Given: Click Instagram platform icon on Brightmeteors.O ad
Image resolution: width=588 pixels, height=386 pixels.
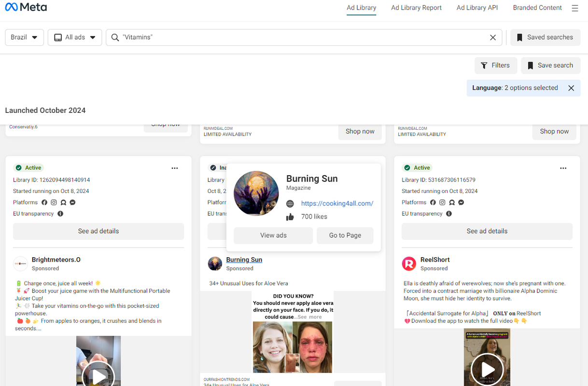Looking at the screenshot, I should tap(54, 203).
